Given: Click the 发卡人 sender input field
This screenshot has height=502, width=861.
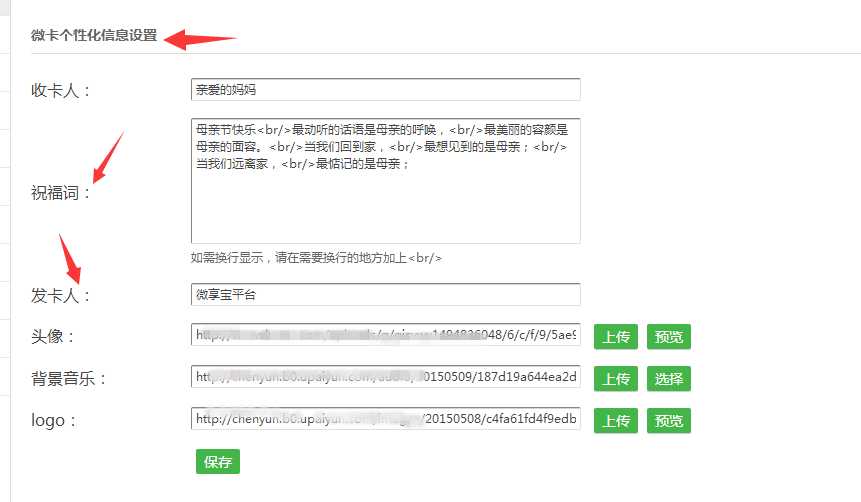Looking at the screenshot, I should click(385, 295).
